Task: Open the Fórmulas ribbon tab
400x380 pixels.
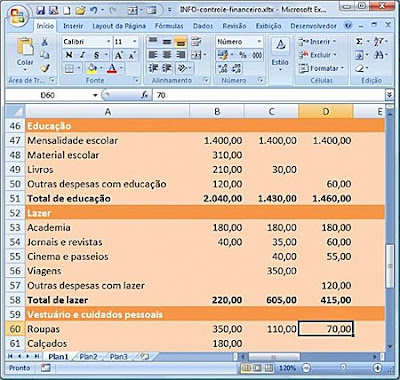Action: tap(169, 26)
